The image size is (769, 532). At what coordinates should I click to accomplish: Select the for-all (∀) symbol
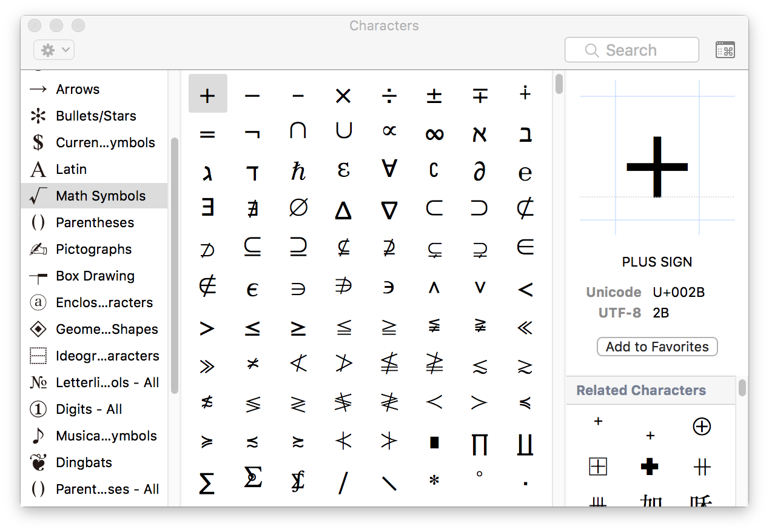coord(389,170)
